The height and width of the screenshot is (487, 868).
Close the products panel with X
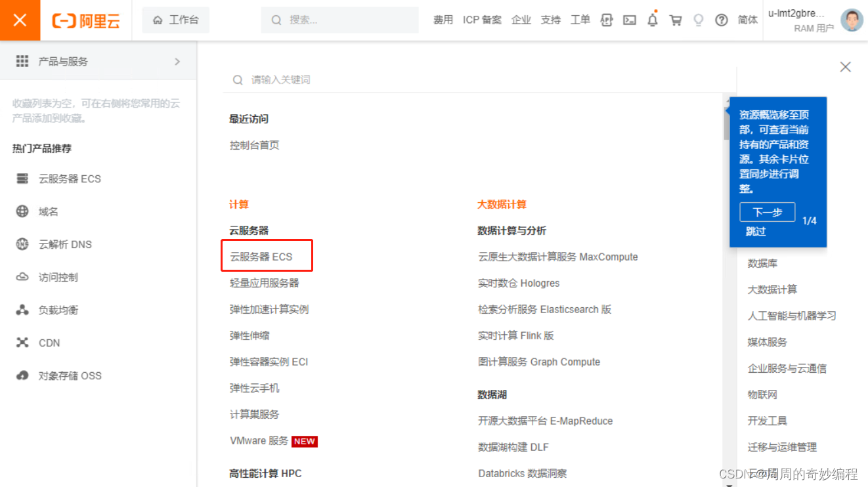click(x=846, y=67)
